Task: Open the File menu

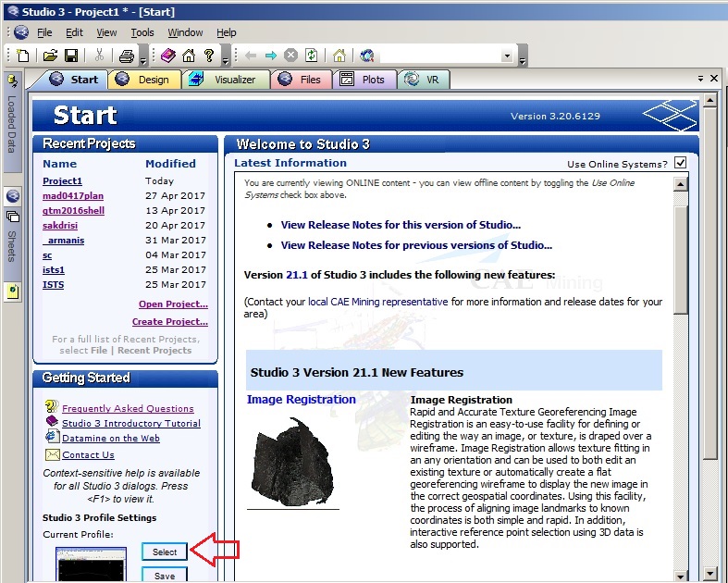Action: (44, 32)
